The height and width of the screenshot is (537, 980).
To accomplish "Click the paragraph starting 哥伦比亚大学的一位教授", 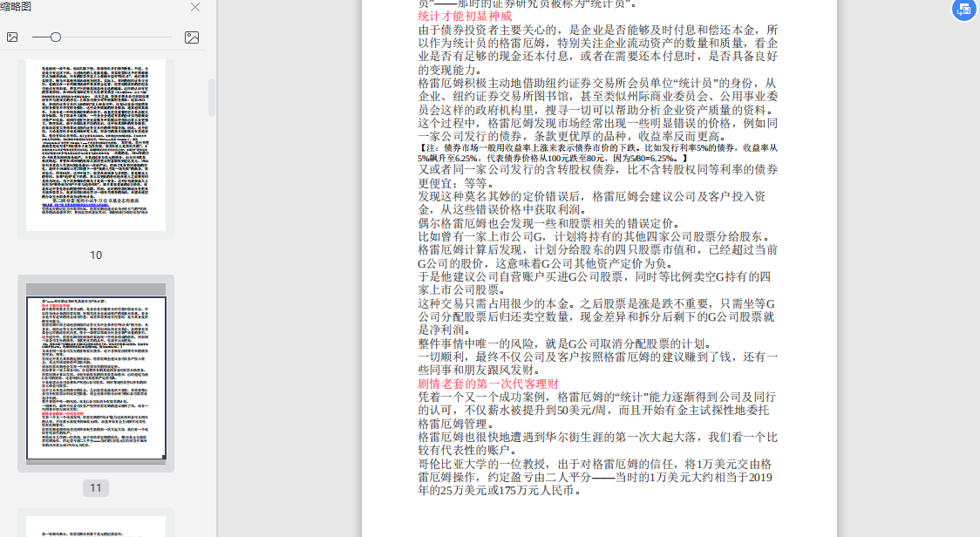I will point(595,478).
